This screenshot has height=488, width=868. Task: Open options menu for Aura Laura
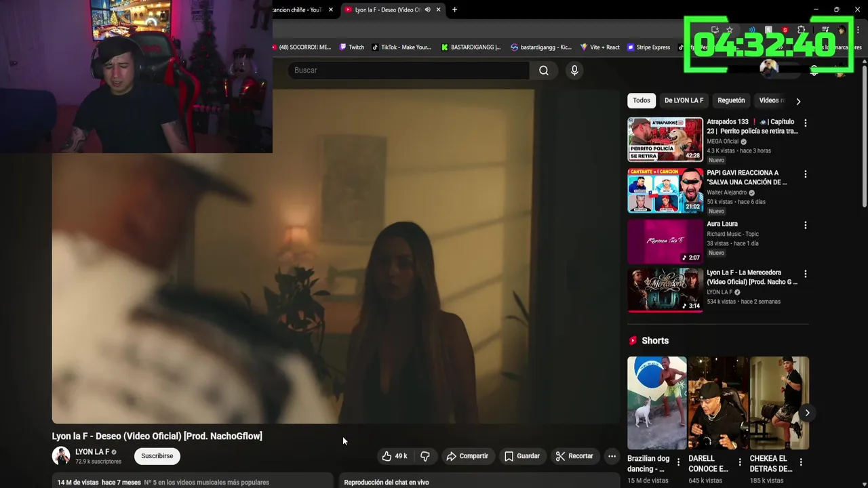point(805,225)
